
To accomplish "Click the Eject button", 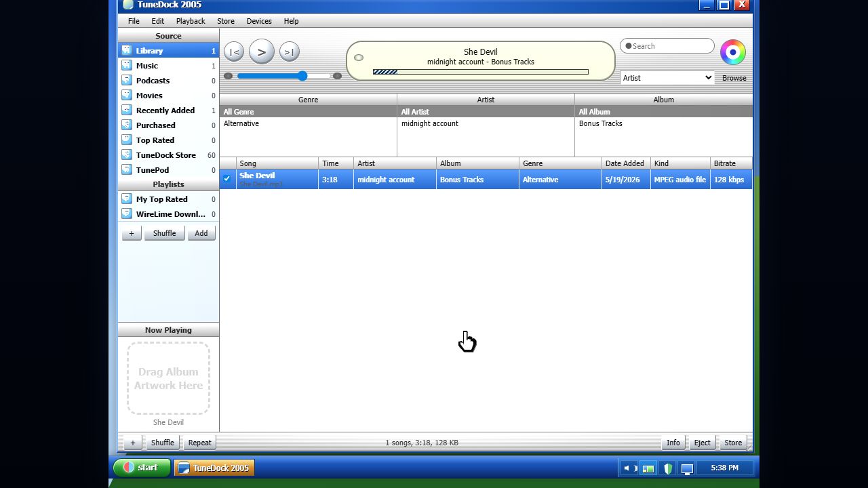I will [x=702, y=443].
